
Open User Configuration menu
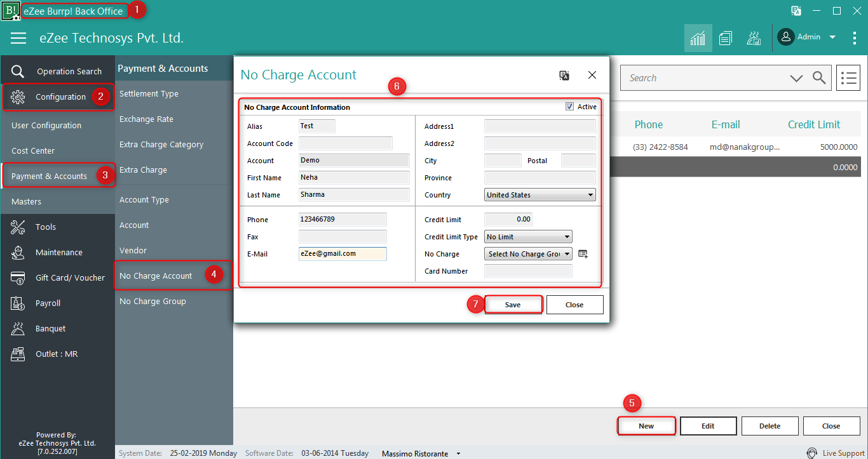point(46,125)
